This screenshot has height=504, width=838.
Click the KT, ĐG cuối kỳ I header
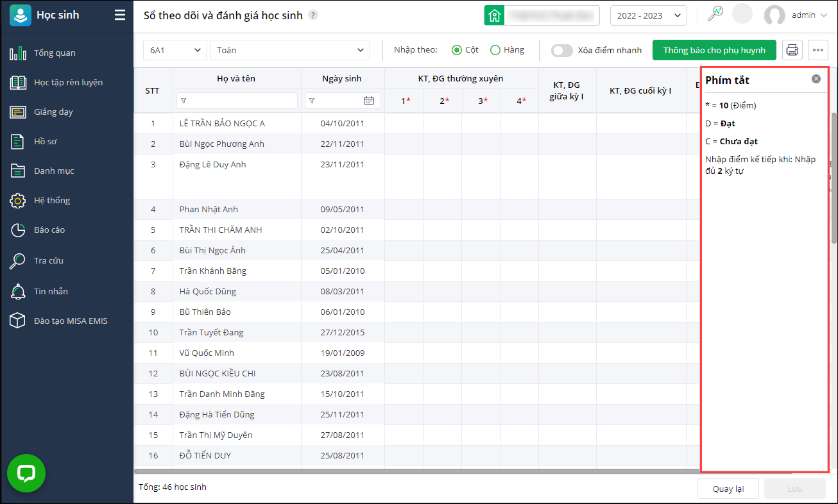640,90
